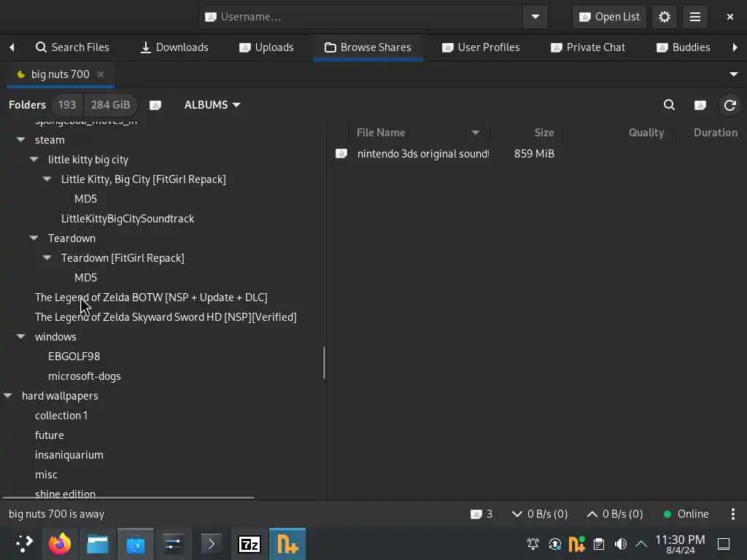Screen dimensions: 747x560
Task: Open the mixer settings taskbar icon
Action: point(174,544)
